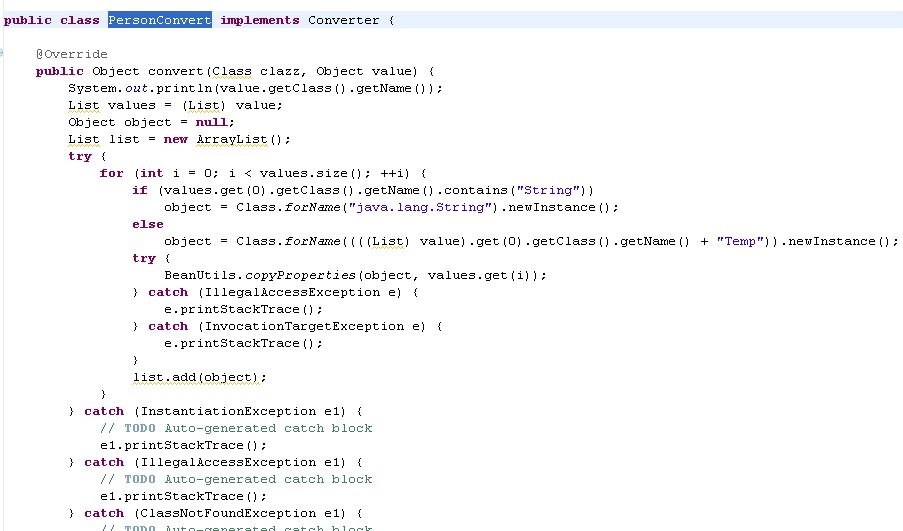Click the "for" loop keyword
The image size is (903, 531).
click(111, 173)
